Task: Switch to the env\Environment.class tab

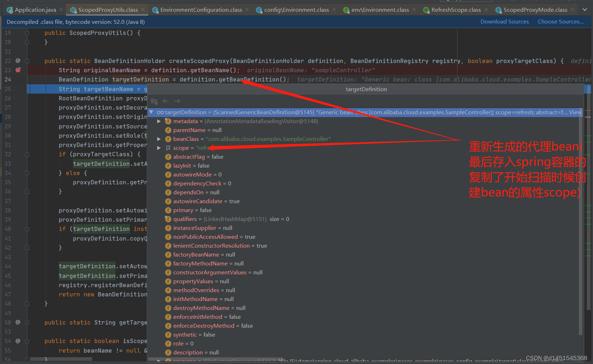Action: click(380, 10)
